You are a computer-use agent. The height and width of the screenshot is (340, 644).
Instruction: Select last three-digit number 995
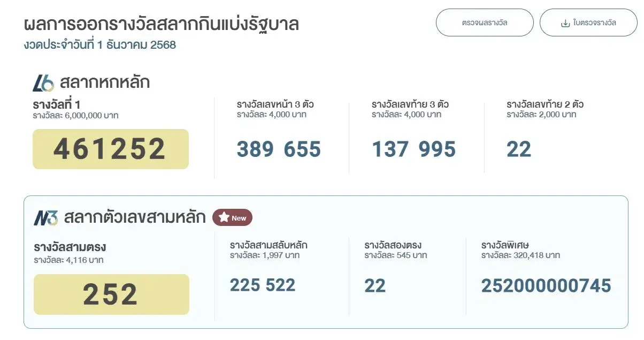click(438, 150)
